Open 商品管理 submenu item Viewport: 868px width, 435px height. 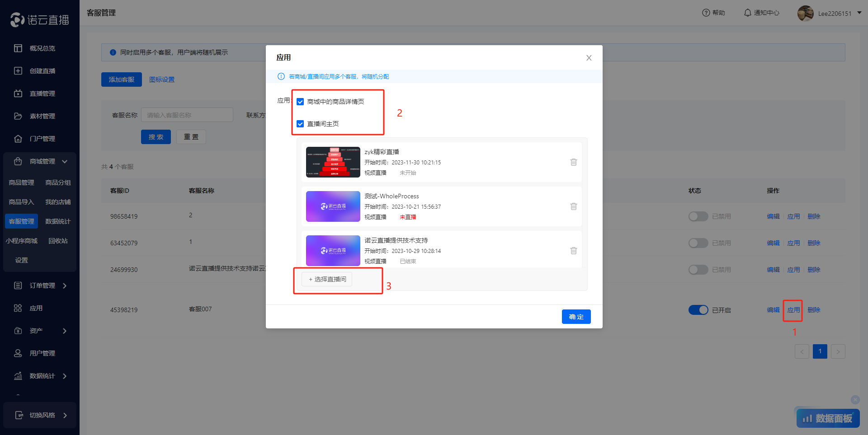click(x=21, y=182)
